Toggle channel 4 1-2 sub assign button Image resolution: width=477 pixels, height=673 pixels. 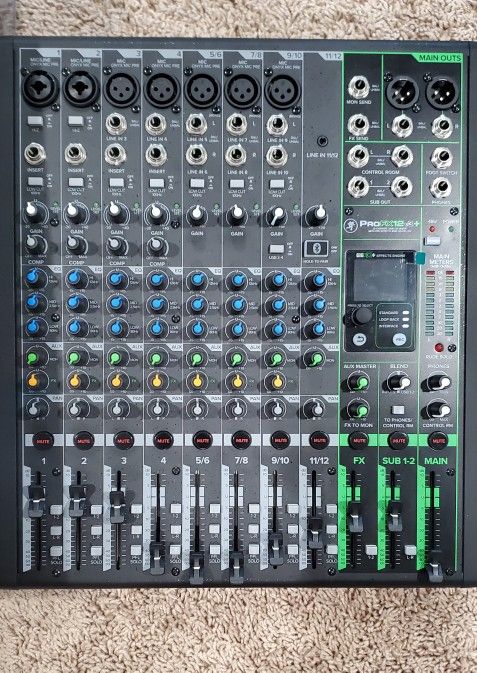pyautogui.click(x=176, y=508)
